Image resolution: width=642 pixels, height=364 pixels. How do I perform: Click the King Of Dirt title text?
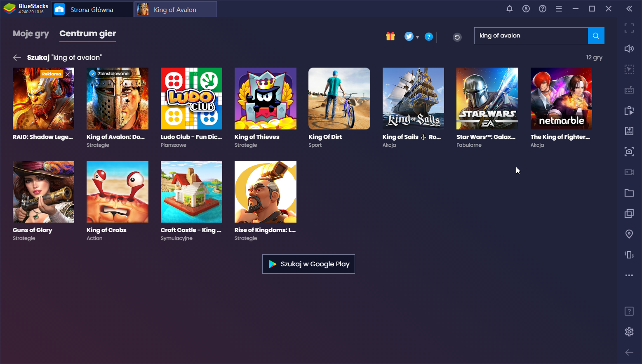tap(325, 137)
